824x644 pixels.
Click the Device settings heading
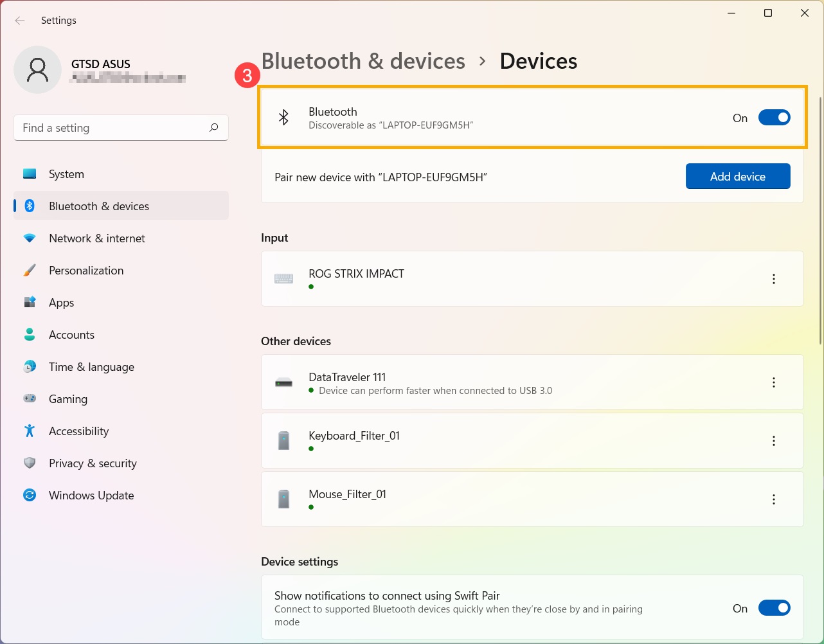300,562
